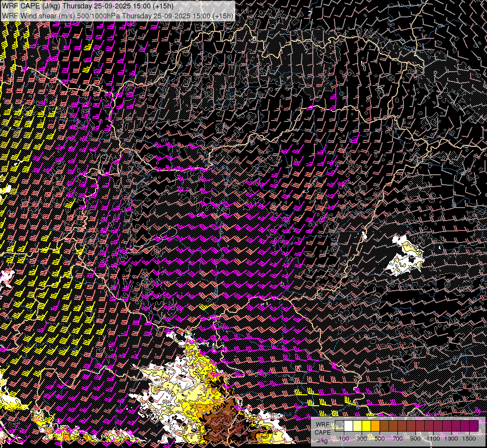Click the 300 label on the CAPE scale
Viewport: 487px width, 448px height.
[362, 439]
